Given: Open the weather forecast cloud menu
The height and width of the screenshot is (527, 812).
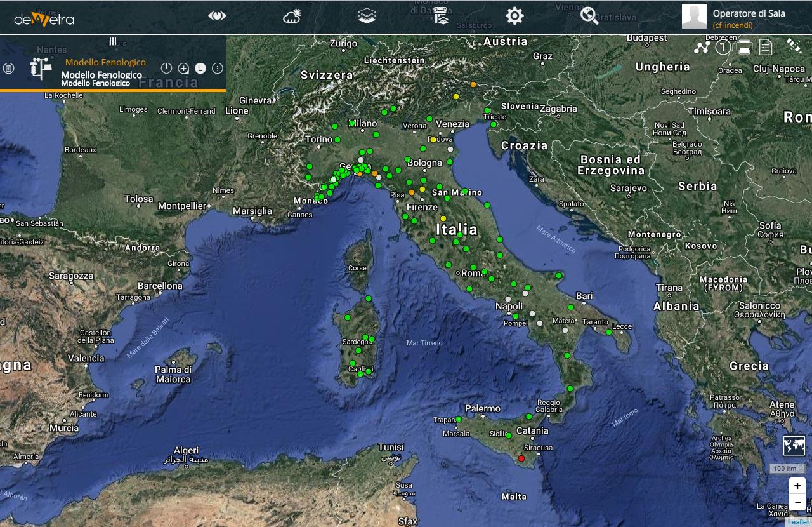Looking at the screenshot, I should tap(292, 17).
